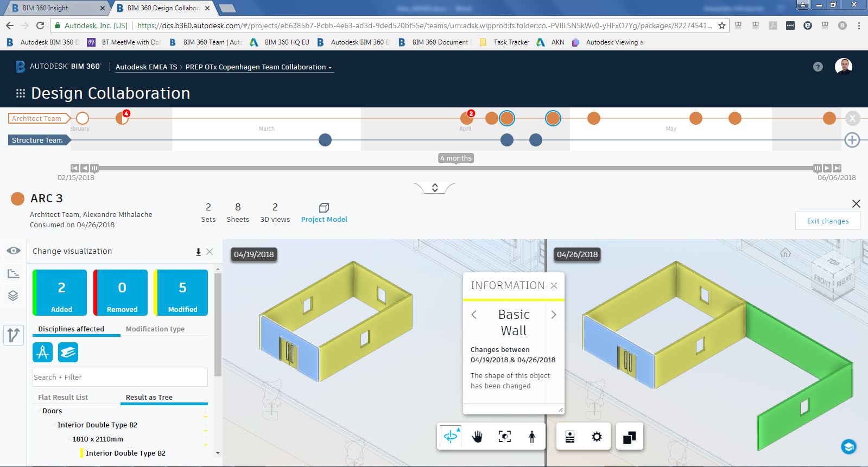Open the layers stack icon in sidebar
The height and width of the screenshot is (467, 868).
pos(14,296)
